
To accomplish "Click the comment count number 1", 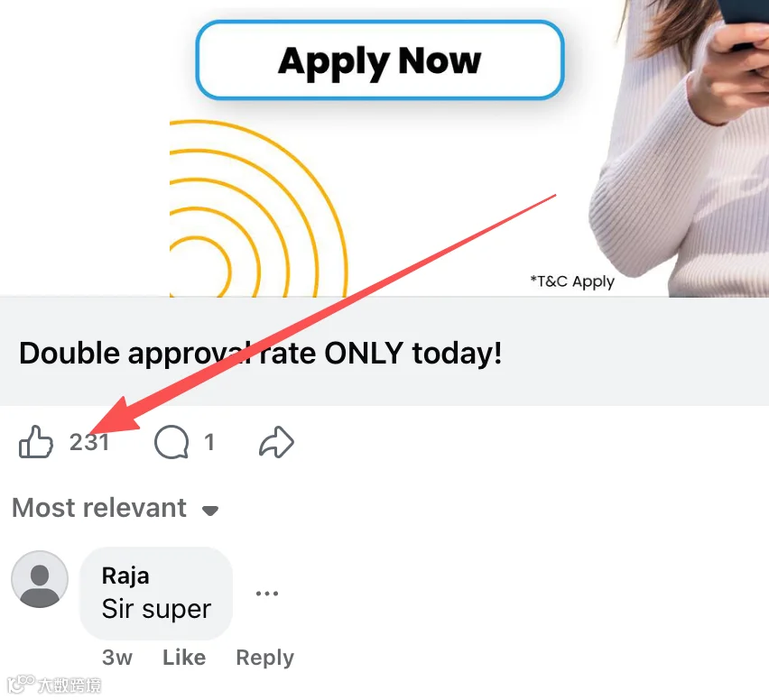I will coord(209,442).
